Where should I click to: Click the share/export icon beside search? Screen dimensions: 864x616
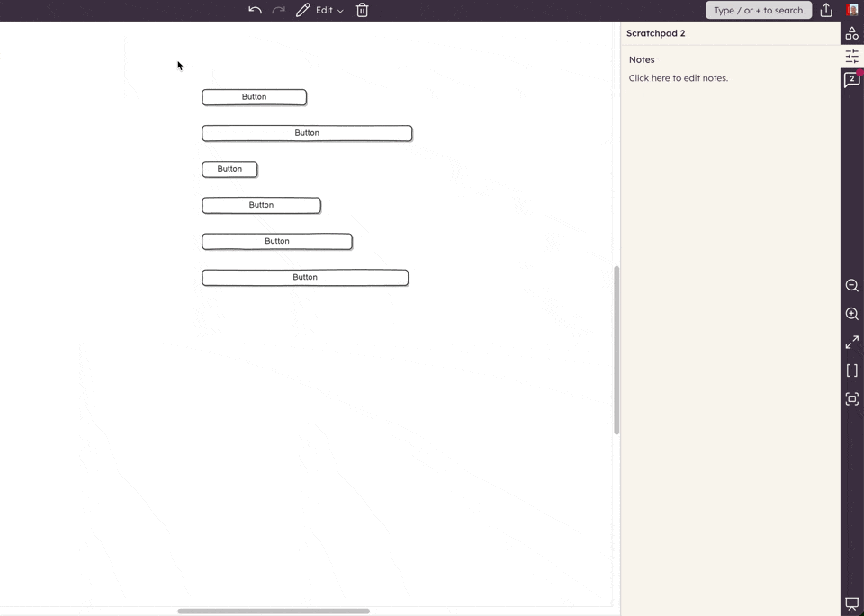point(826,10)
